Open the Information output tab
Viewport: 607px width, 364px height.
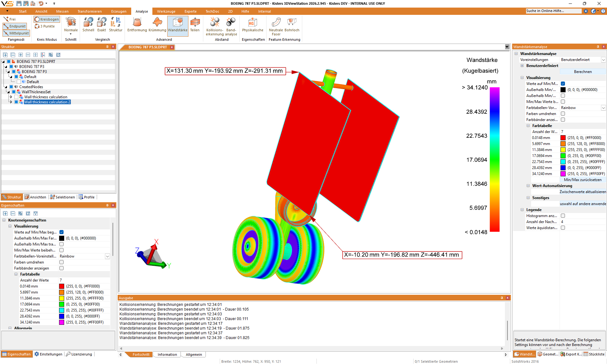point(167,355)
